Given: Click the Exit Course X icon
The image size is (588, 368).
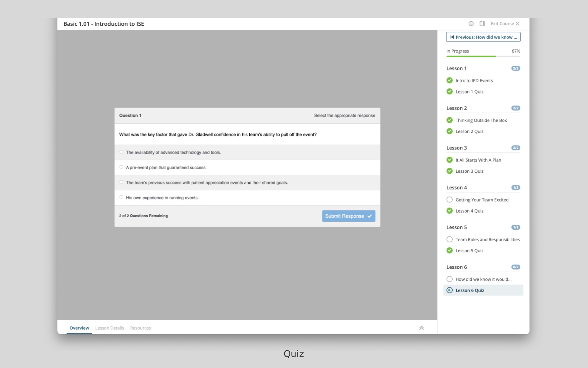Looking at the screenshot, I should 518,24.
